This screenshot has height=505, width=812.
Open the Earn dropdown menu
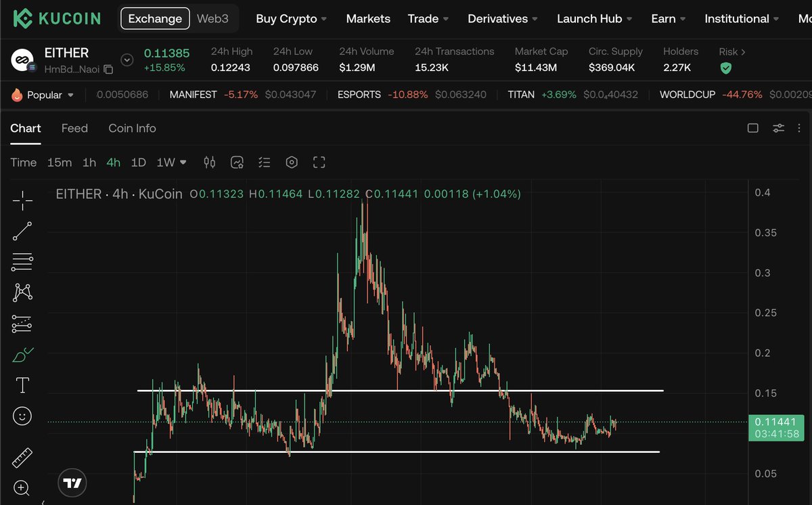pos(669,19)
